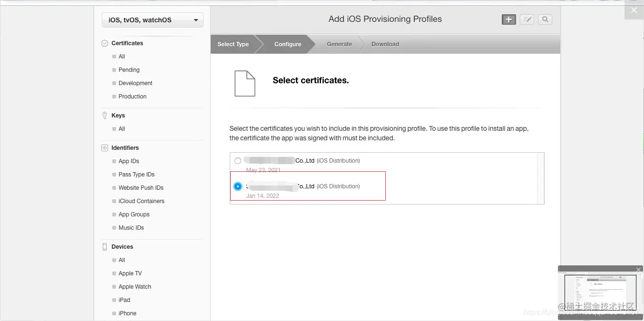Click the Devices section phone icon
This screenshot has width=644, height=321.
coord(105,247)
